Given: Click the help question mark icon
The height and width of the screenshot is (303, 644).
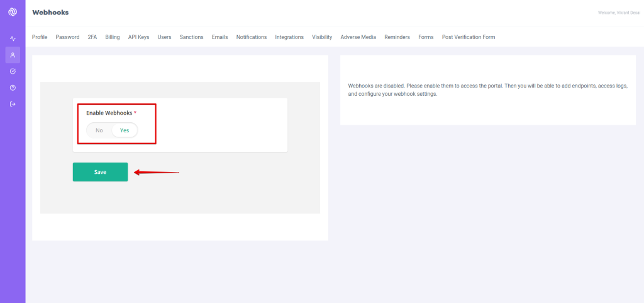Looking at the screenshot, I should tap(13, 88).
